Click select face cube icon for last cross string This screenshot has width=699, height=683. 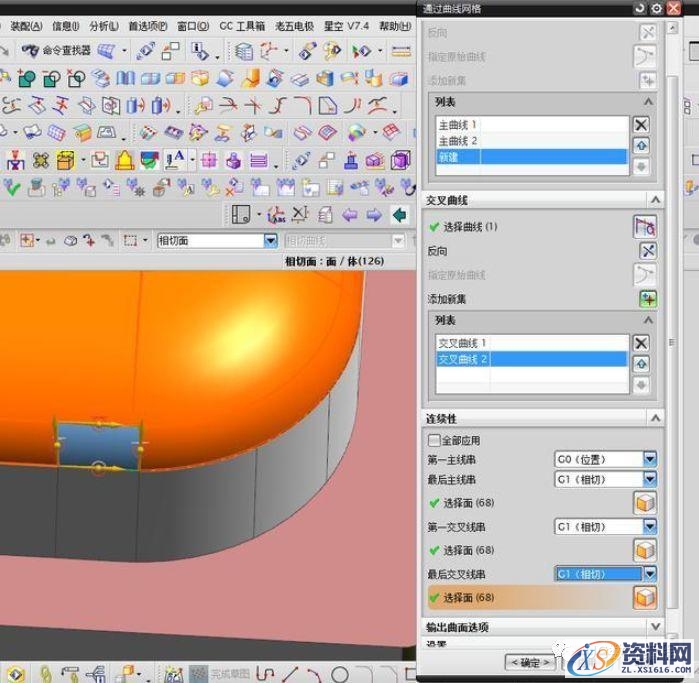pyautogui.click(x=645, y=597)
